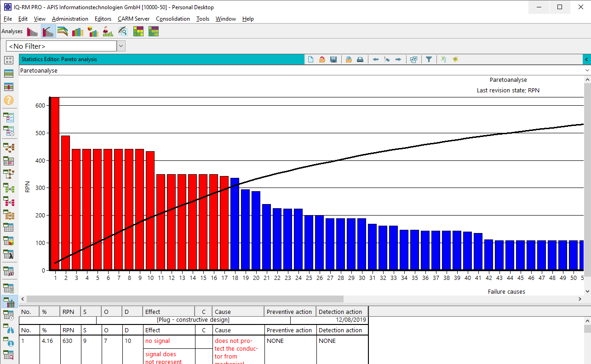Click the Excel sum export icon
Image resolution: width=591 pixels, height=364 pixels.
444,59
